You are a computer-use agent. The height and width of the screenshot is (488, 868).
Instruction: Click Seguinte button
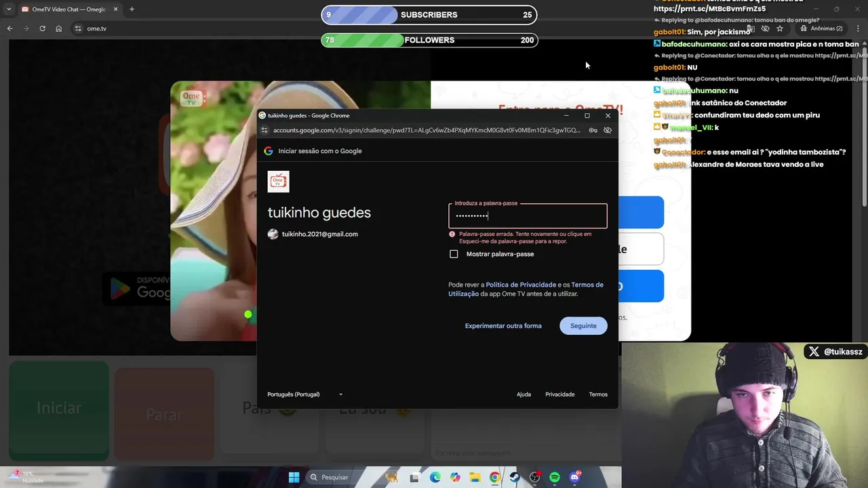pyautogui.click(x=583, y=326)
